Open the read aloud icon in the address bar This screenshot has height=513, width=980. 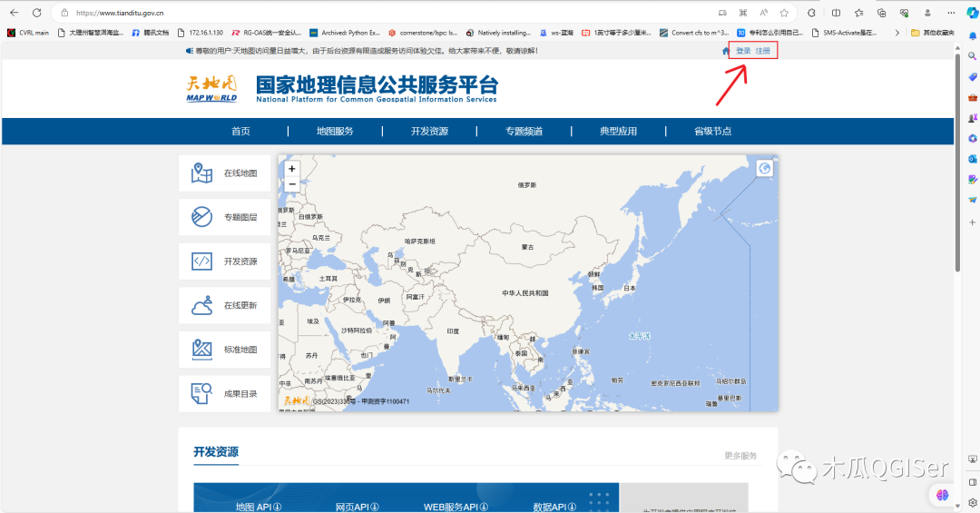[x=763, y=13]
